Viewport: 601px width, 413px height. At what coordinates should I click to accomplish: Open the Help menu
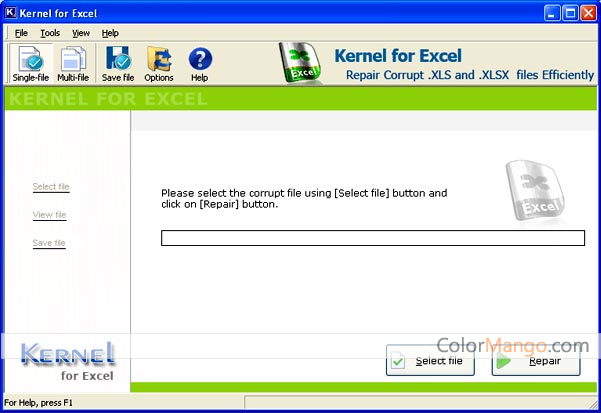coord(110,33)
